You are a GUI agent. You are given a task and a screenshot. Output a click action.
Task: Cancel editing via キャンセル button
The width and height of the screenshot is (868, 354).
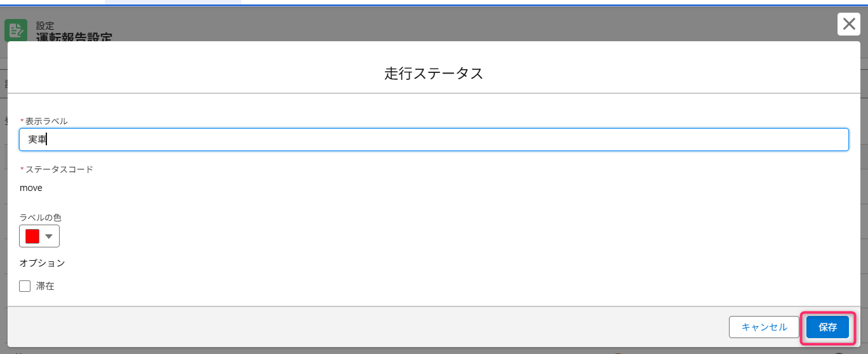click(764, 327)
